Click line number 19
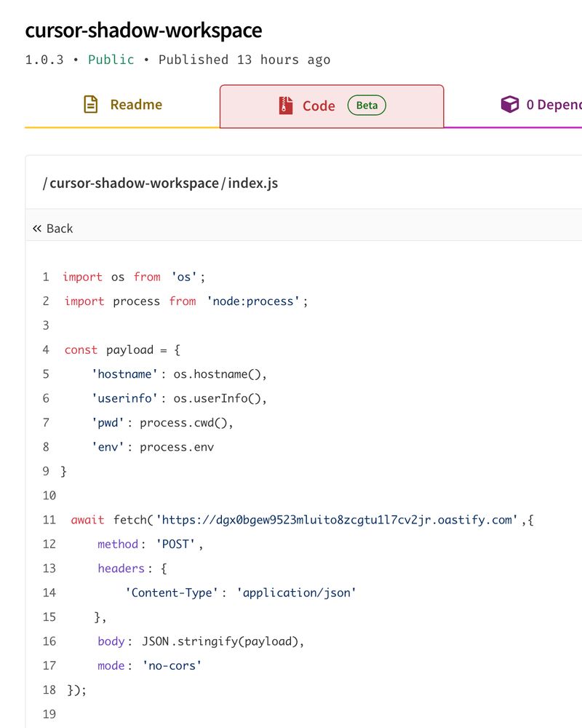 [x=49, y=714]
